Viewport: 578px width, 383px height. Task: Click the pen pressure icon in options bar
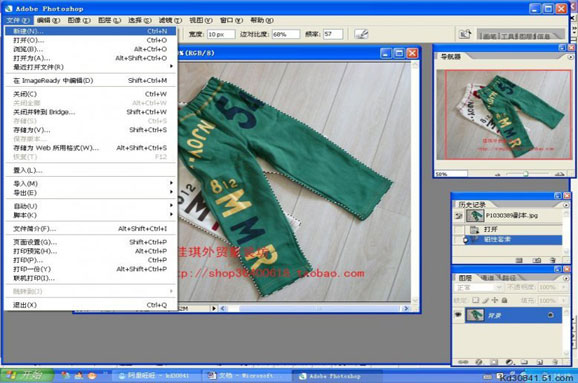coord(361,34)
